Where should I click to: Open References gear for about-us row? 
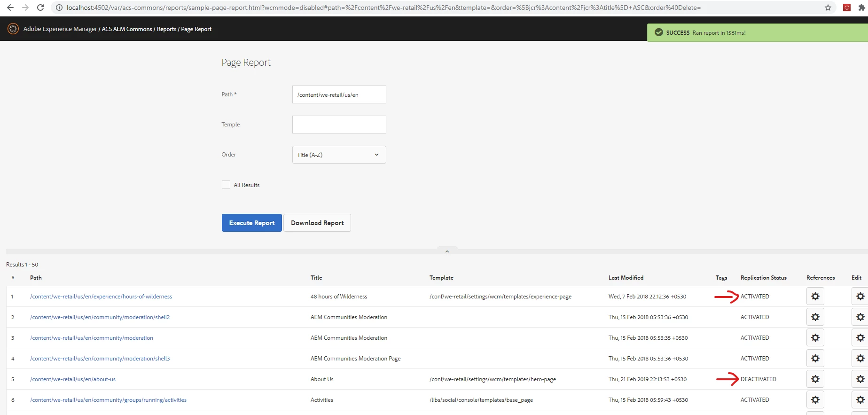click(815, 379)
